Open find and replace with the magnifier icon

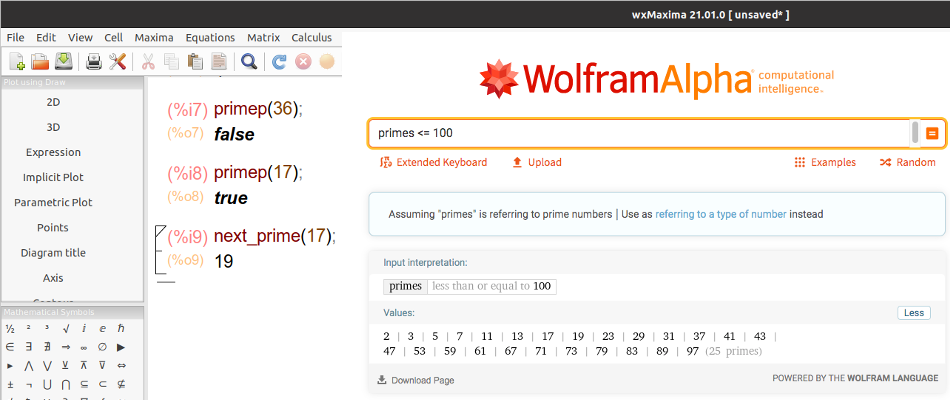coord(249,61)
